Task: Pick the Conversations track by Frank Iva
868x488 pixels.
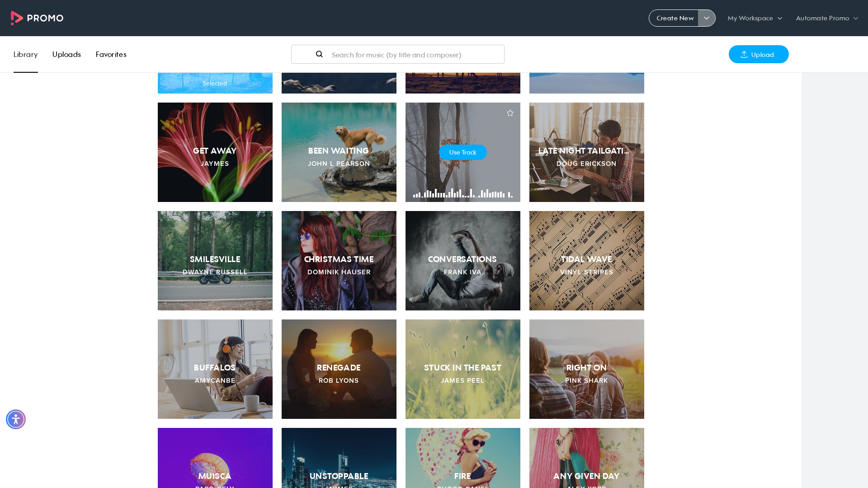Action: [463, 261]
